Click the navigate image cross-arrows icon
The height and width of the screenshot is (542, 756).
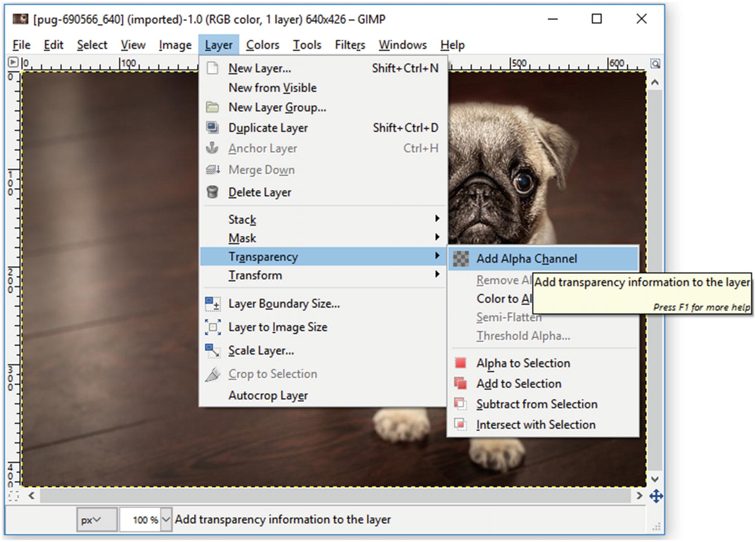656,496
